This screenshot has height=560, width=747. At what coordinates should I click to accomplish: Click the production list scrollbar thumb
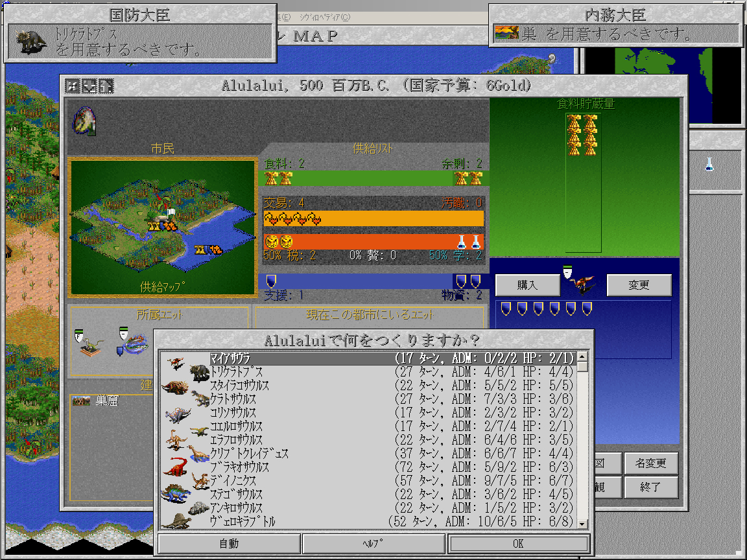tap(582, 367)
